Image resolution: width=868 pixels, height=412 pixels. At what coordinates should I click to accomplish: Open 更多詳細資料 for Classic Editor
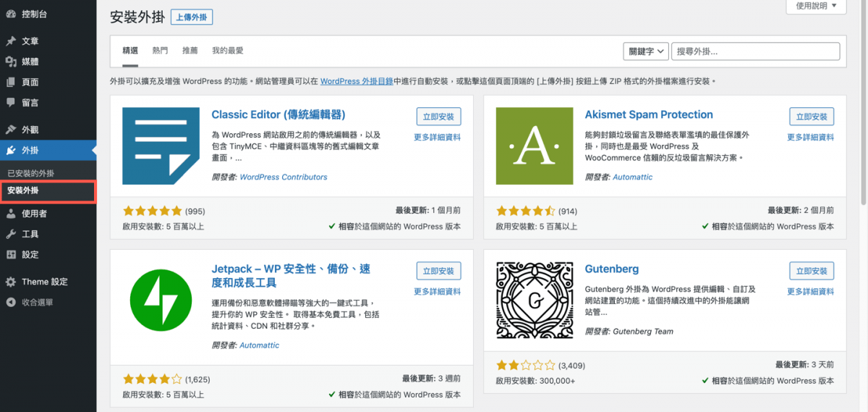(x=437, y=138)
